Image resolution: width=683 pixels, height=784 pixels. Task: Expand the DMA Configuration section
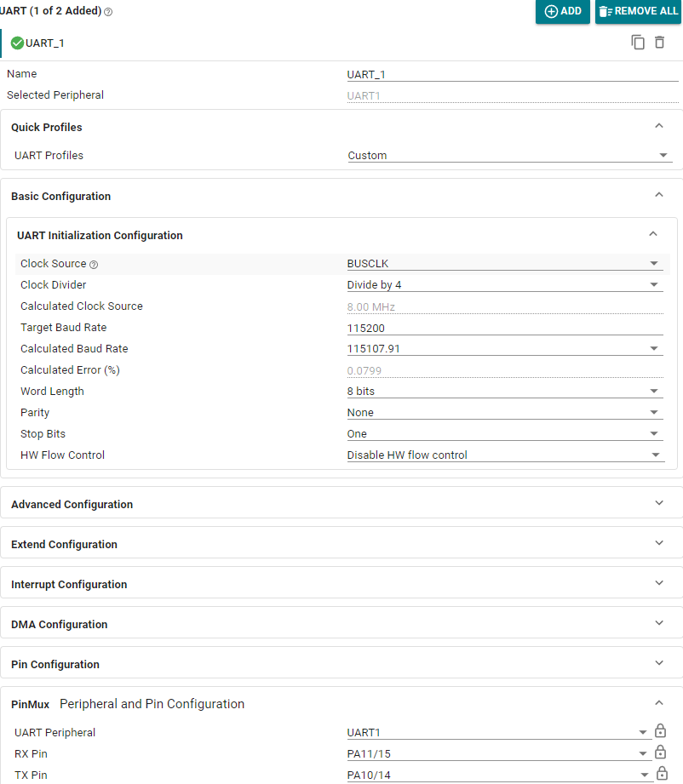[341, 624]
